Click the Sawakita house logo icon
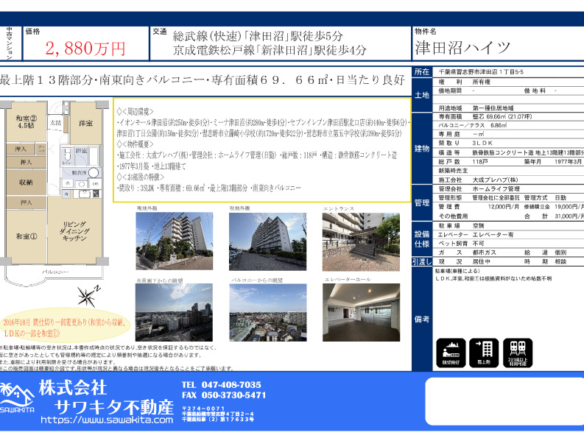 click(x=17, y=396)
